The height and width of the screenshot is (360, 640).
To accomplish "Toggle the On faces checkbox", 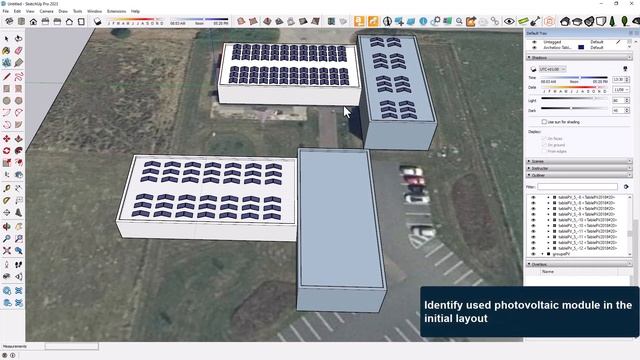I will 544,139.
